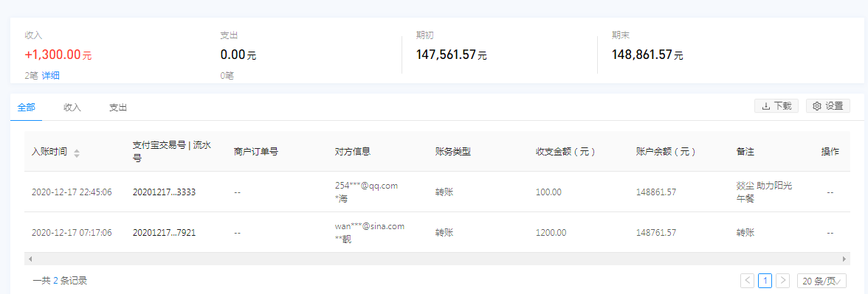Open the 20 条/页 page size dropdown
Screen dimensions: 868x294
point(822,280)
